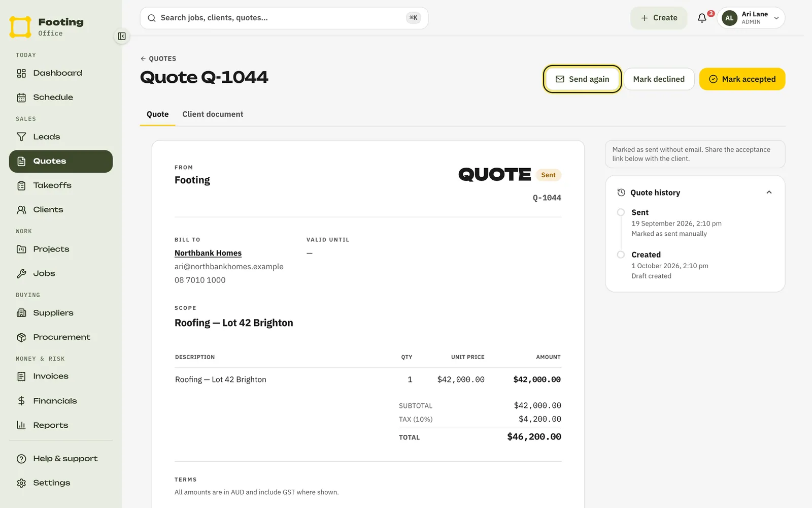
Task: Click Mark accepted
Action: [742, 79]
